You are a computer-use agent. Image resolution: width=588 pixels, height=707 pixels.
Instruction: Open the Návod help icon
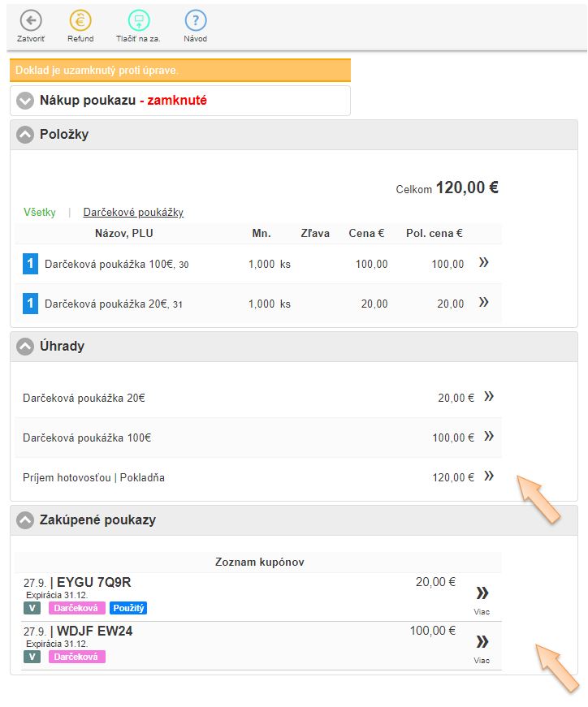(x=195, y=21)
